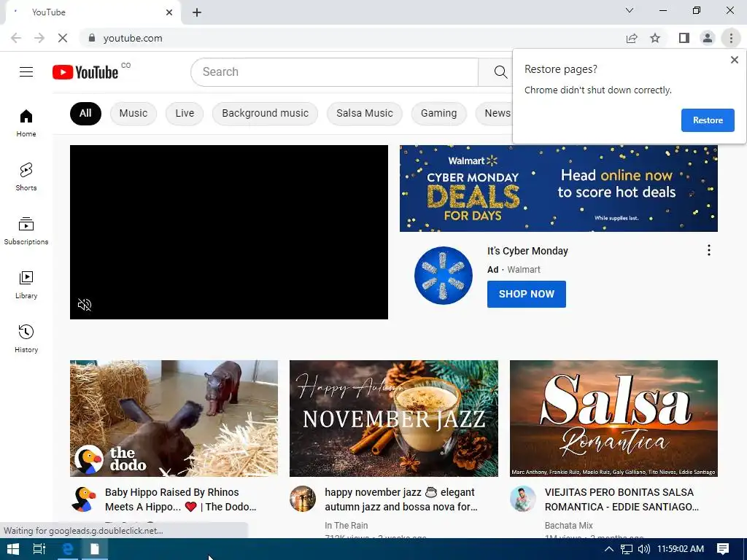This screenshot has width=747, height=560.
Task: Open Home in the sidebar
Action: tap(26, 122)
